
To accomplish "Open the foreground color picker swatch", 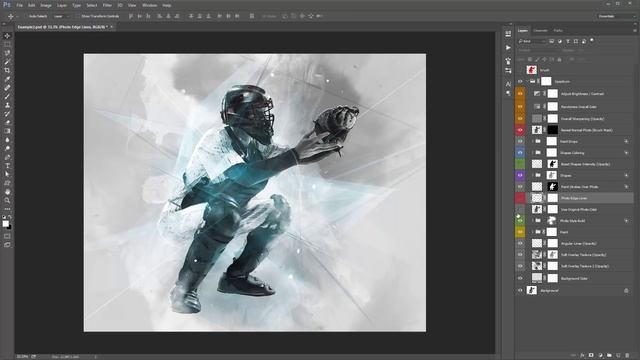I will click(5, 223).
